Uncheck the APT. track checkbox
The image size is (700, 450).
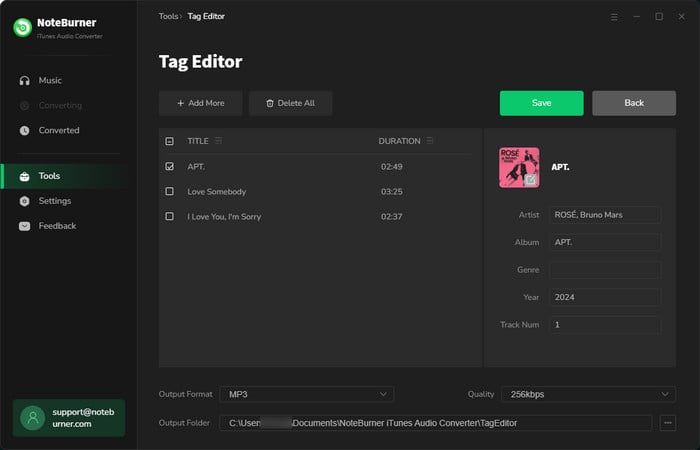[169, 166]
